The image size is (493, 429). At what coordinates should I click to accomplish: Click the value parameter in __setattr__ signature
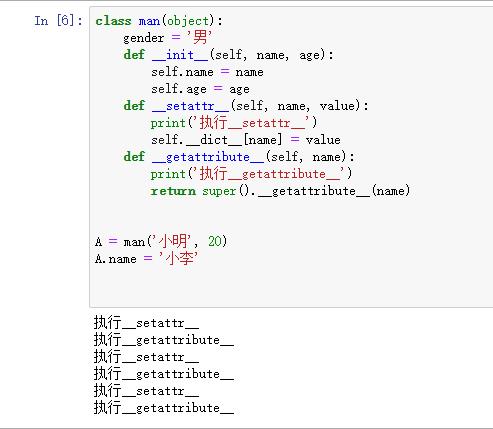coord(336,106)
